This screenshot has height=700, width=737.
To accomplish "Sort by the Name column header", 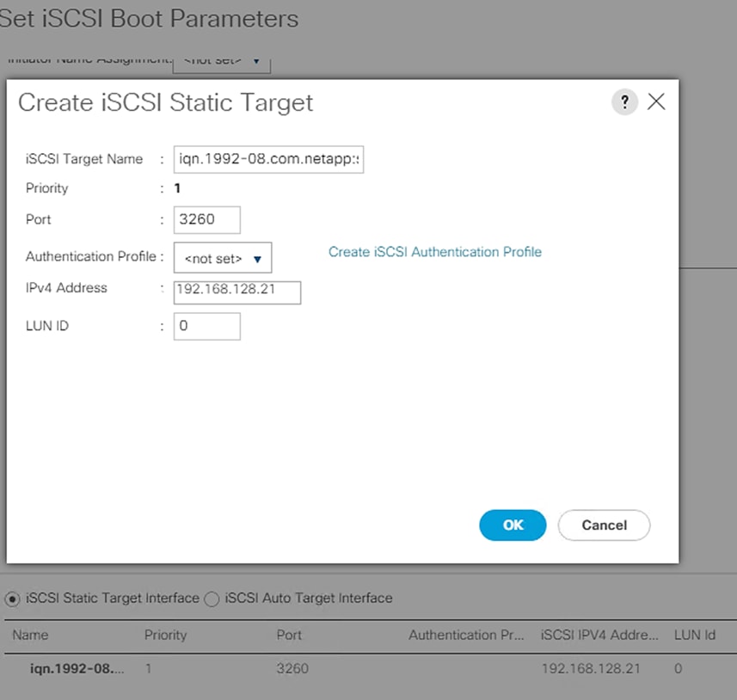I will click(31, 636).
